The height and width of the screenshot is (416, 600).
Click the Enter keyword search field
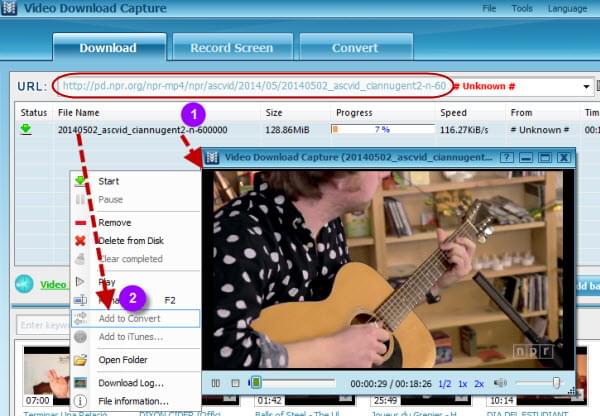(x=43, y=325)
